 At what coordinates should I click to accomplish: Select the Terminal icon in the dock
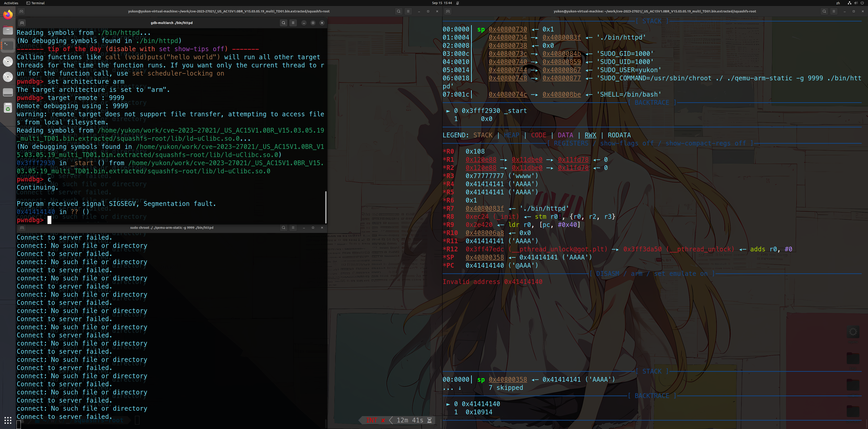[x=8, y=45]
